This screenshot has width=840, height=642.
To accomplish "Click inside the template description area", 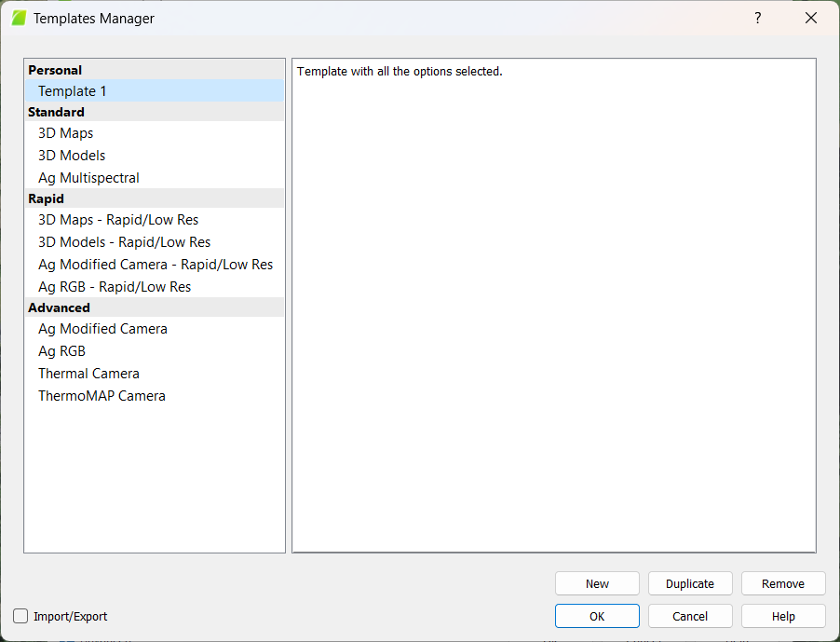I will [x=554, y=307].
